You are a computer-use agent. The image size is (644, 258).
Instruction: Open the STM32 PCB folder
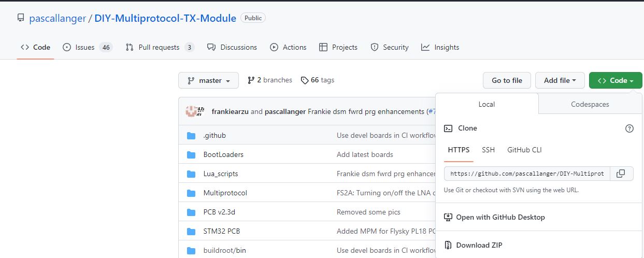(x=222, y=231)
